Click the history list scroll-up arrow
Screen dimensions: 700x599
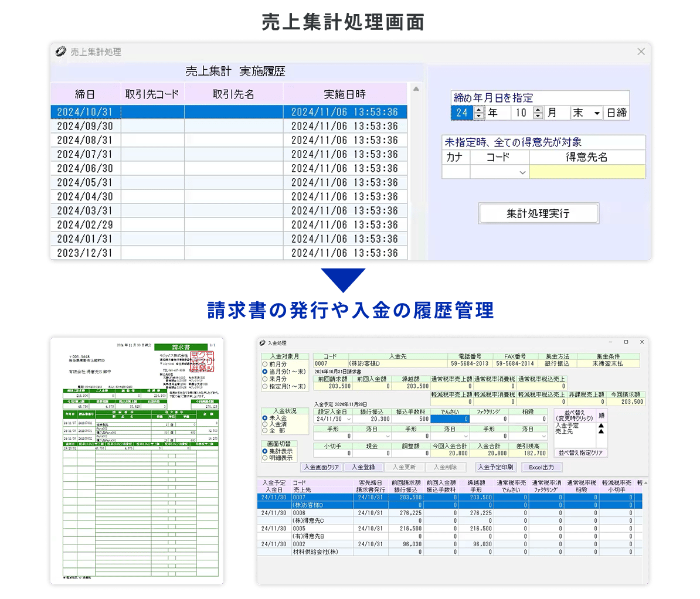click(416, 89)
